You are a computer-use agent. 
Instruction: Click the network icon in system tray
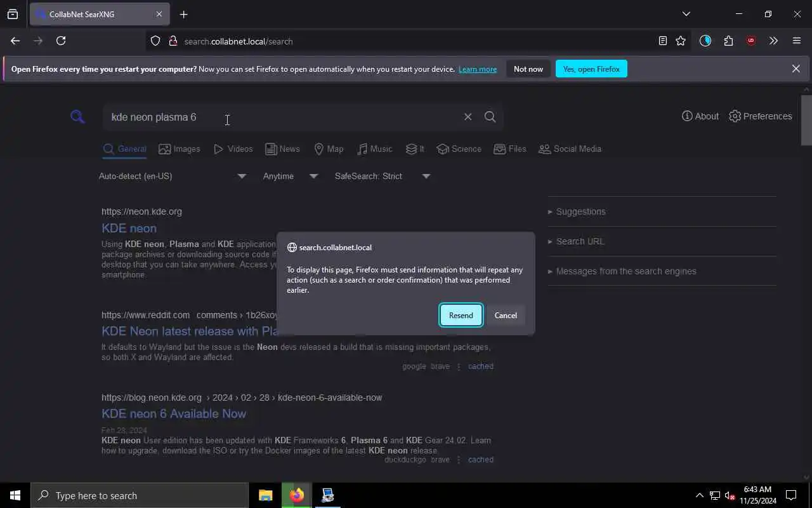click(x=715, y=495)
